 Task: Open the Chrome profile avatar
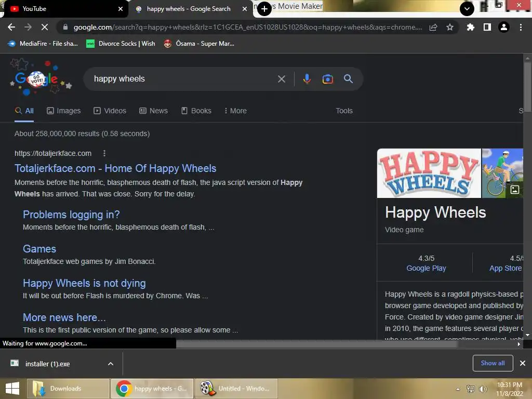tap(504, 27)
